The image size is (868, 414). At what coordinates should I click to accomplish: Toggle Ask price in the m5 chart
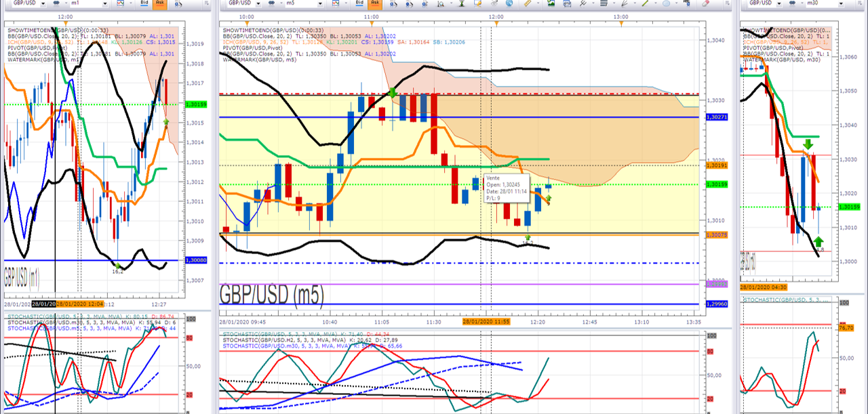pyautogui.click(x=375, y=3)
